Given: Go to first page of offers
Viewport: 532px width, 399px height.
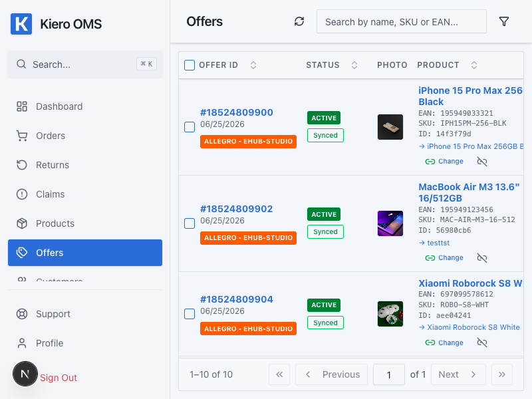Looking at the screenshot, I should tap(279, 374).
